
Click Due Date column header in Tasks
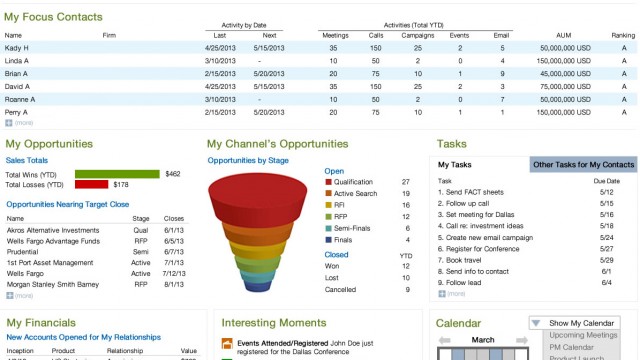pyautogui.click(x=607, y=181)
